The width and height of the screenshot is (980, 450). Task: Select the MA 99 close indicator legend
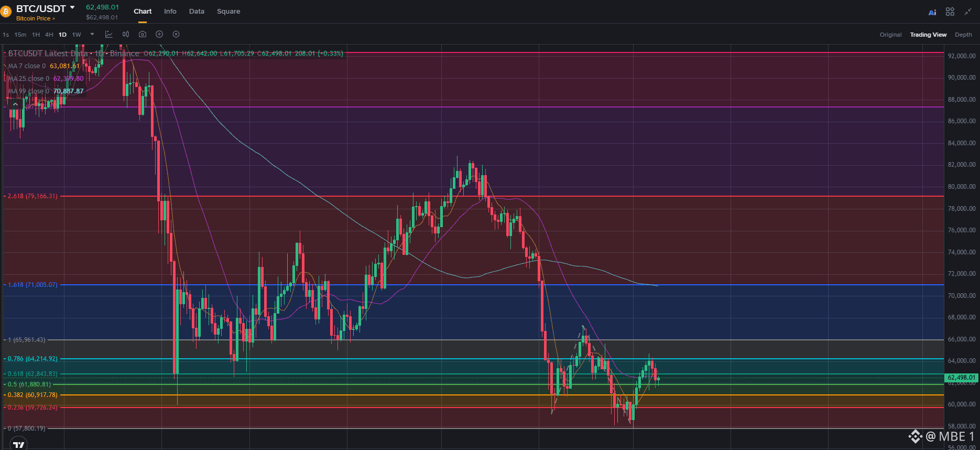pos(46,91)
